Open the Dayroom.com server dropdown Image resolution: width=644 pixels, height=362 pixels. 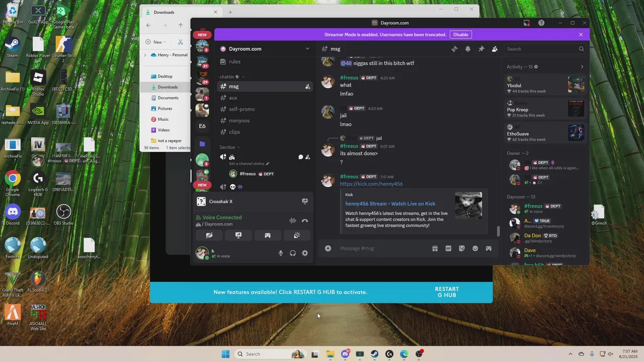point(307,49)
